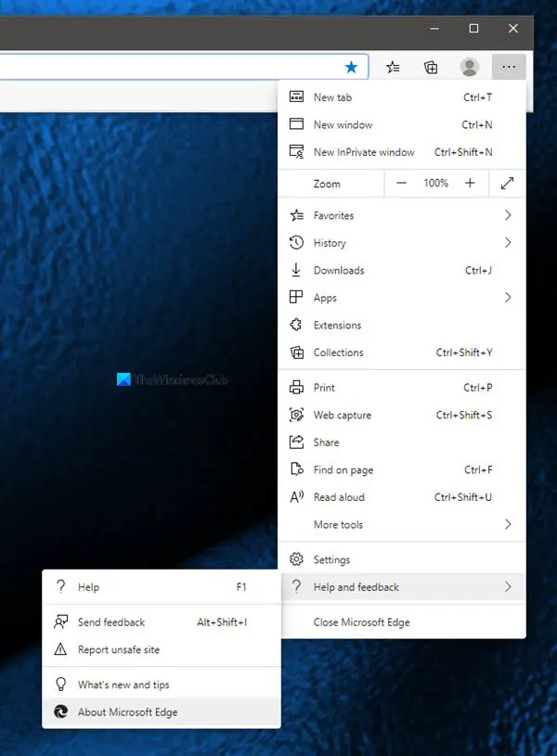Select Help in the submenu

(162, 587)
